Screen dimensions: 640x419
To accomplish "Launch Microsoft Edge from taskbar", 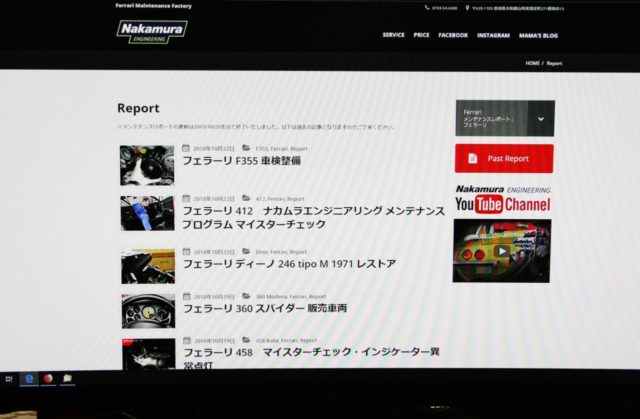I will 29,379.
